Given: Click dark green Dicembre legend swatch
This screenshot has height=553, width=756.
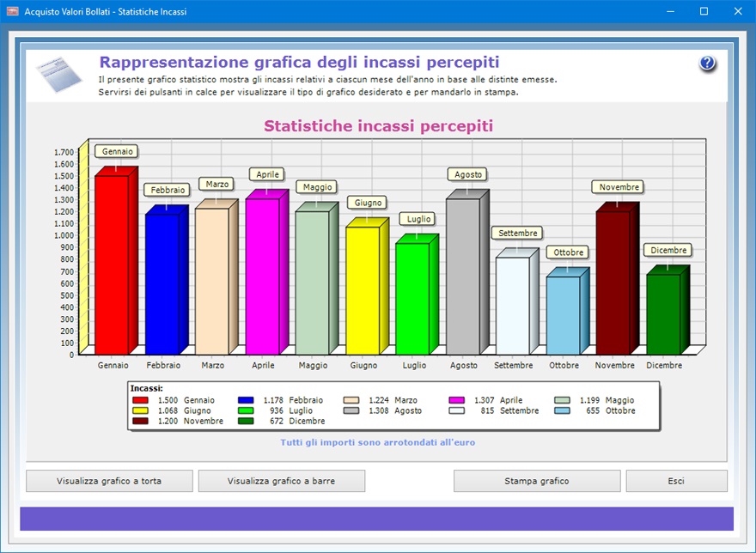Looking at the screenshot, I should pyautogui.click(x=246, y=421).
